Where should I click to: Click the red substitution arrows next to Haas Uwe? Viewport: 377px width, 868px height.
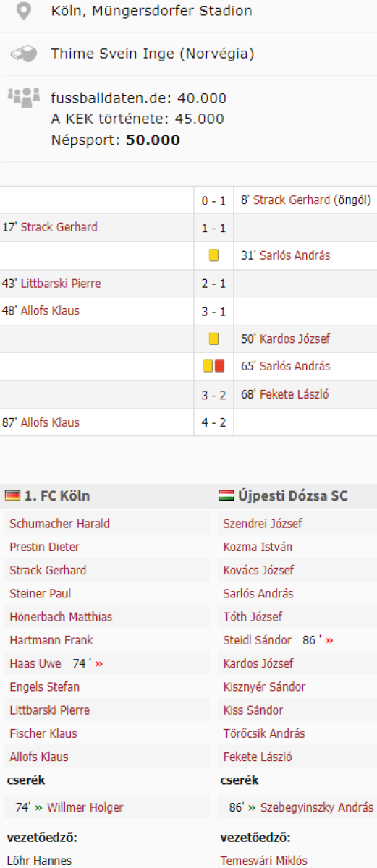[x=99, y=663]
